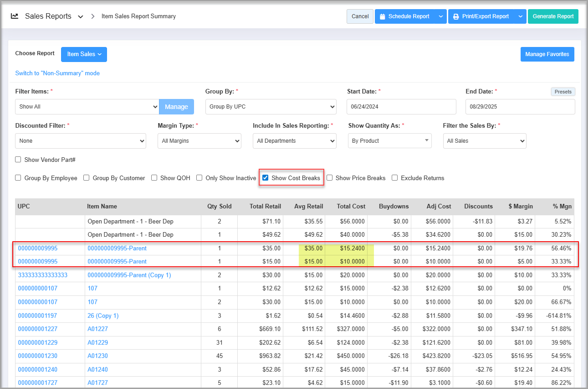Switch to "Non-Summary" mode link
The image size is (588, 389).
57,73
